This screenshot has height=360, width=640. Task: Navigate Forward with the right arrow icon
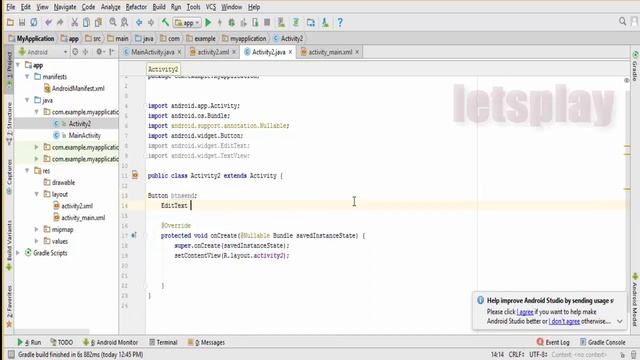click(x=151, y=22)
